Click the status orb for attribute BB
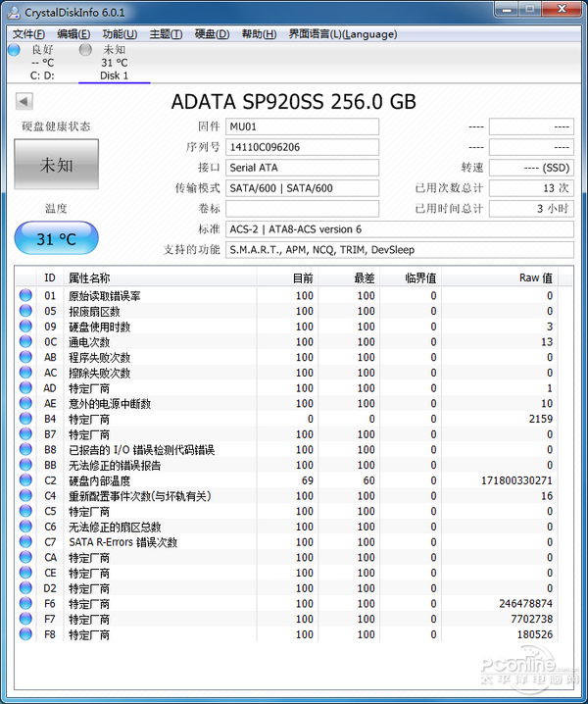This screenshot has width=588, height=704. tap(25, 465)
